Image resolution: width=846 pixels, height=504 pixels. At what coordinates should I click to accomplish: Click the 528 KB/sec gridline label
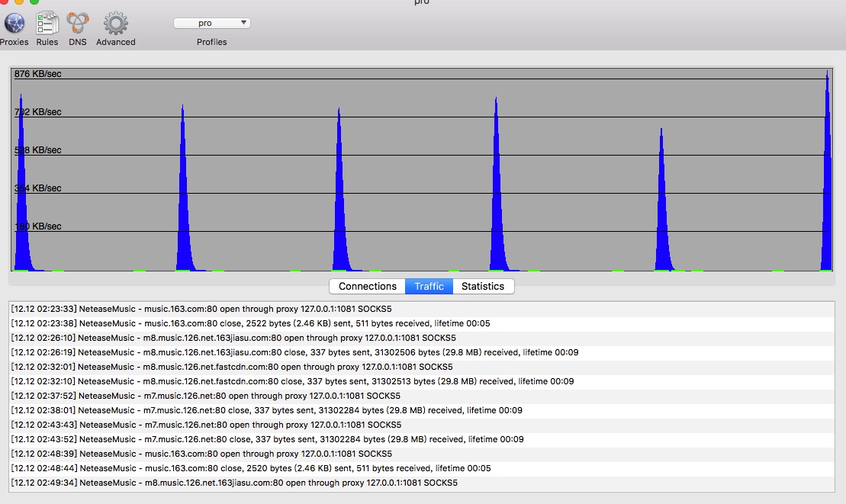(38, 150)
